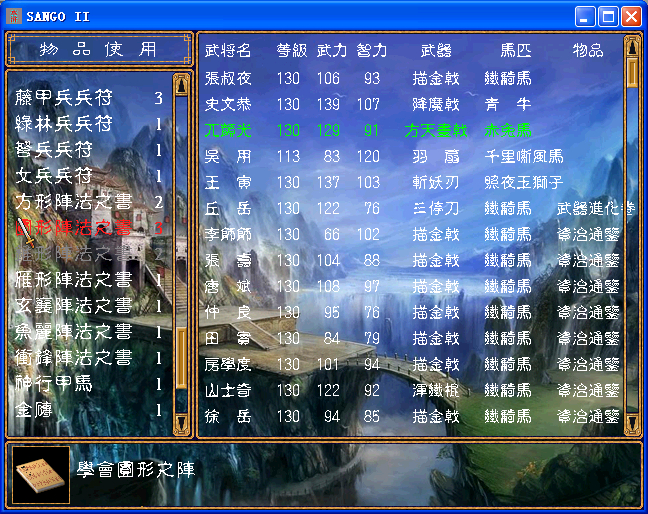
Task: Click the 物品使用 panel title
Action: pos(99,49)
